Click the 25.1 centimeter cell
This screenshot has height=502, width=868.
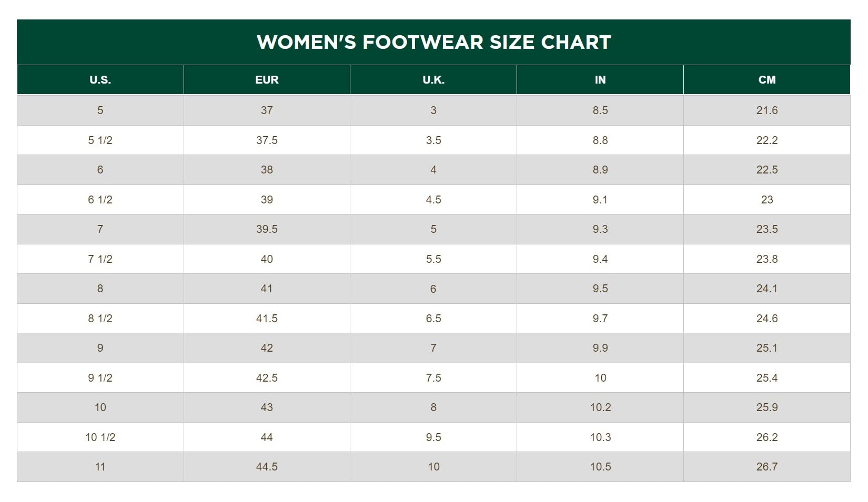click(767, 348)
